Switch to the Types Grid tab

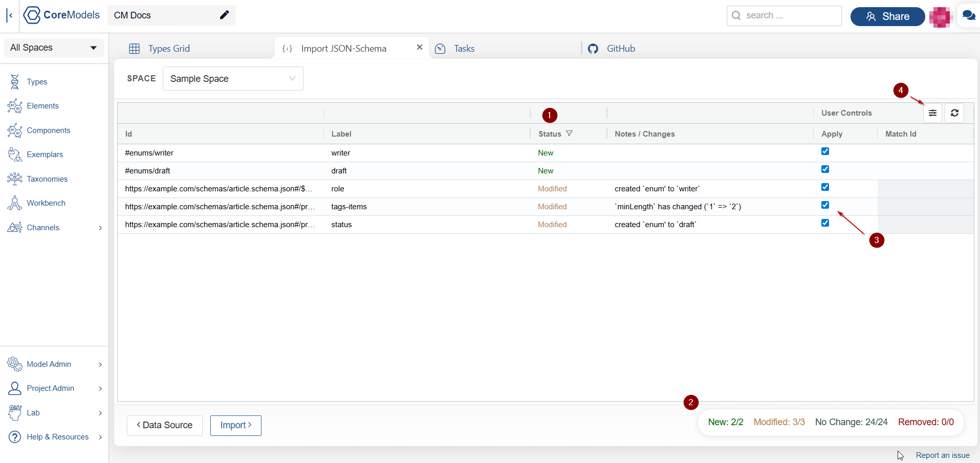169,49
